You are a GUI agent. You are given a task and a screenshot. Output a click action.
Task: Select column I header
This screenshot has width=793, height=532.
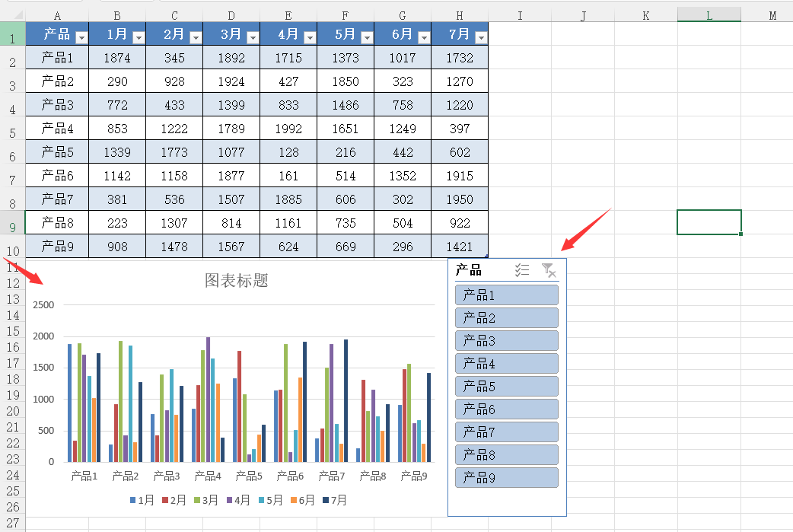click(520, 16)
